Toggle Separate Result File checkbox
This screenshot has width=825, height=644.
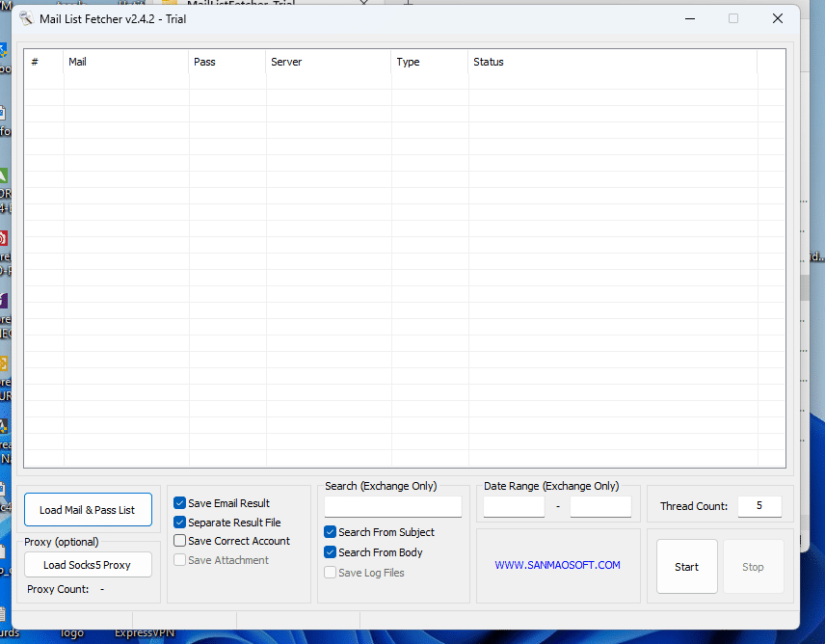click(180, 523)
